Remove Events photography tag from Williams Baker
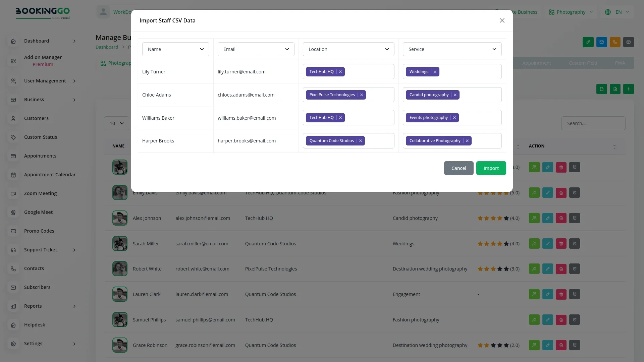 pyautogui.click(x=454, y=118)
